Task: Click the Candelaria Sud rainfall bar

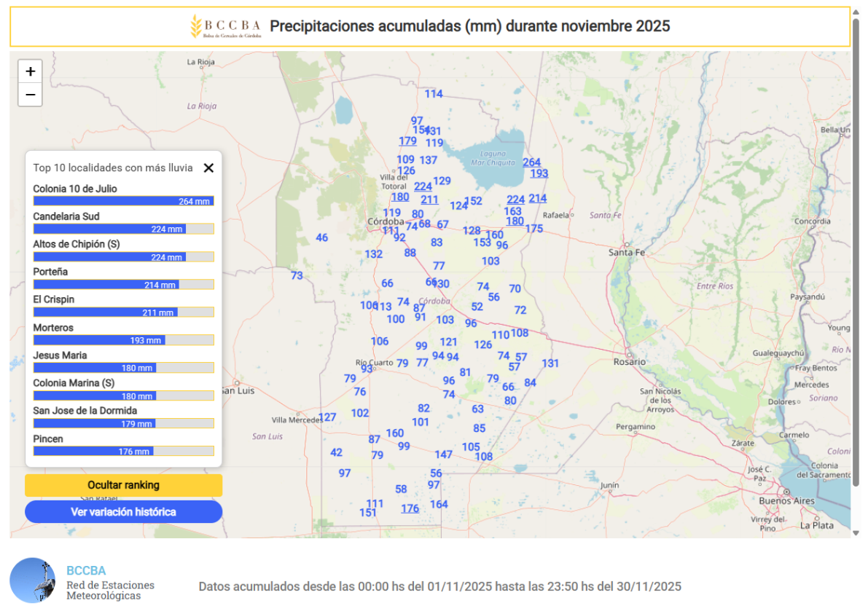Action: 123,229
